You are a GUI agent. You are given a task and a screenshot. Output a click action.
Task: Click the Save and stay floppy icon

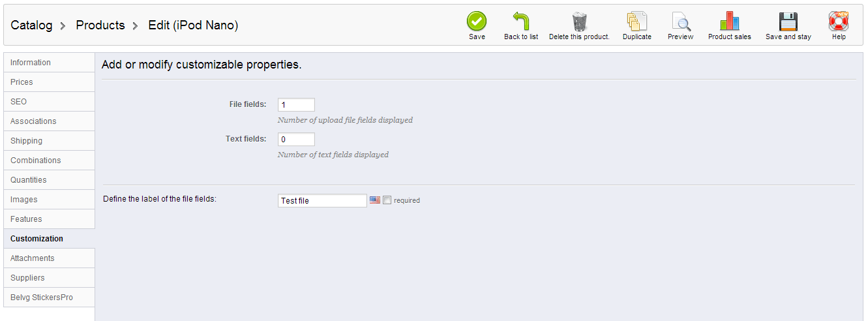tap(788, 22)
